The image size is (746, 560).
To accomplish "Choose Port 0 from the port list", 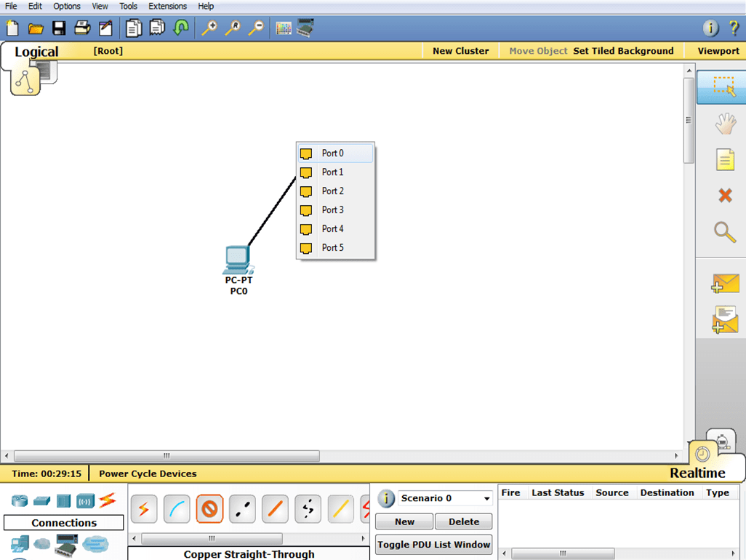I will [x=333, y=153].
